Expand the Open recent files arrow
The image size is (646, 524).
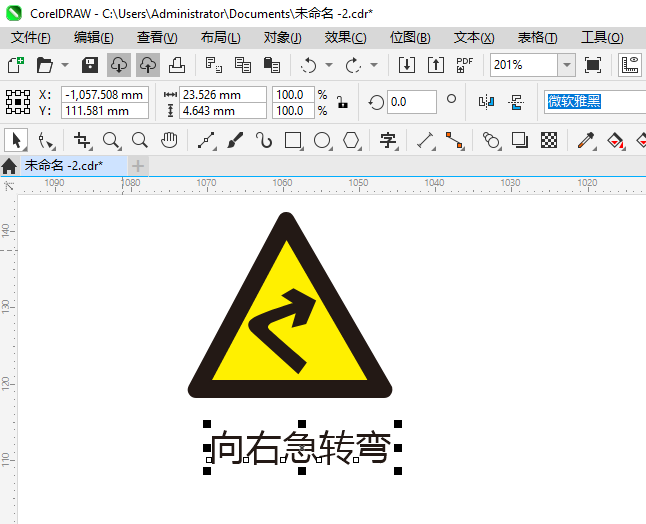pyautogui.click(x=65, y=65)
